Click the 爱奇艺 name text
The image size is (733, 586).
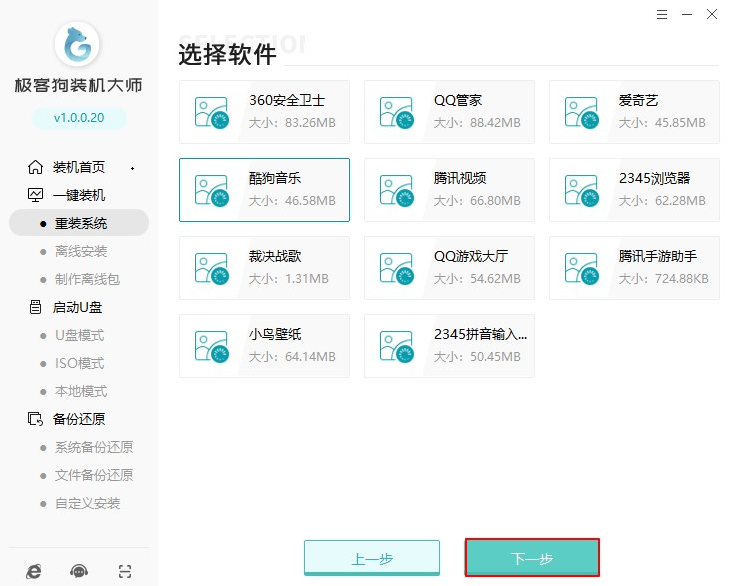pos(639,100)
